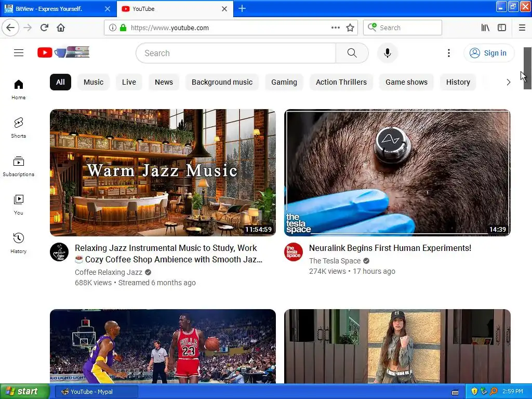This screenshot has height=399, width=532.
Task: Bookmark this page with the star icon
Action: tap(350, 28)
